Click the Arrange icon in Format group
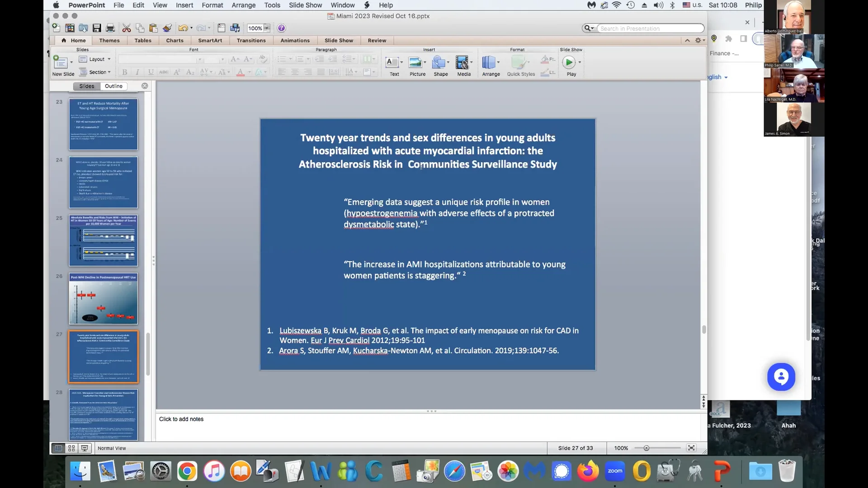The height and width of the screenshot is (488, 868). click(x=489, y=62)
